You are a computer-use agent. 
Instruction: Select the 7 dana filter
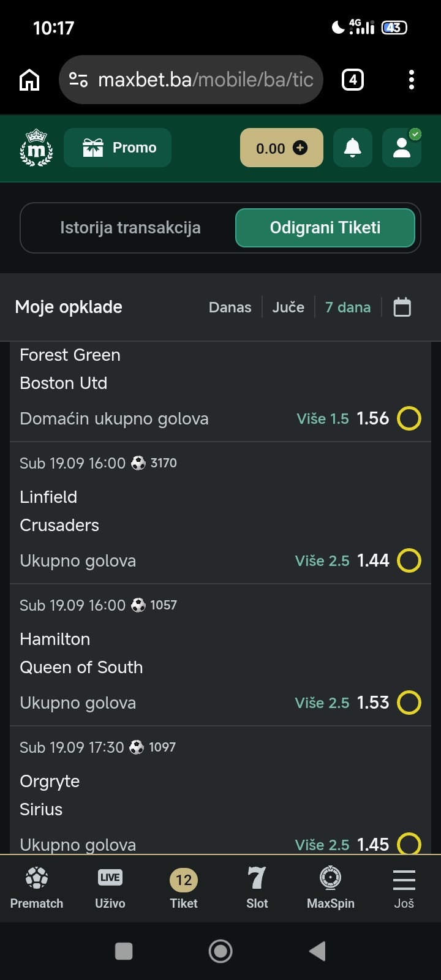348,307
